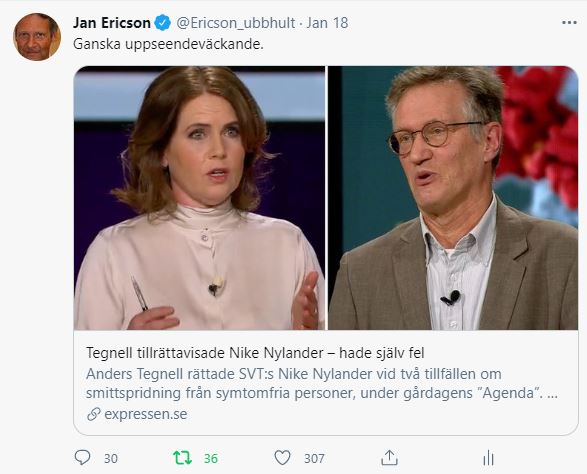Open the reply comment icon

tap(82, 458)
